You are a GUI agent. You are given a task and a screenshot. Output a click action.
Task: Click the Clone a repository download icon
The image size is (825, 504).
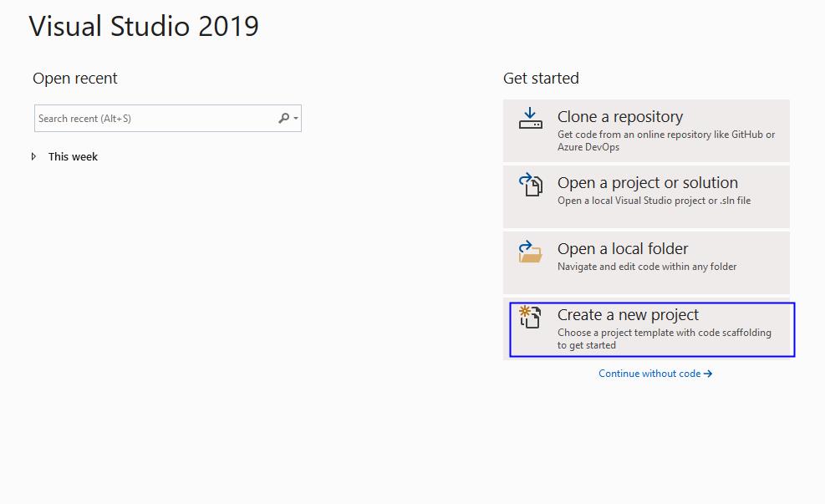(530, 118)
